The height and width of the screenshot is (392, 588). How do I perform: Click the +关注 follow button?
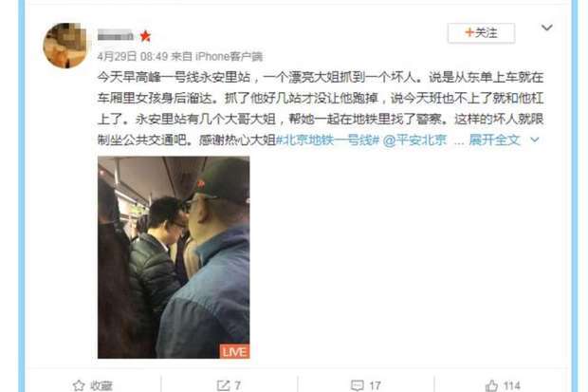481,33
